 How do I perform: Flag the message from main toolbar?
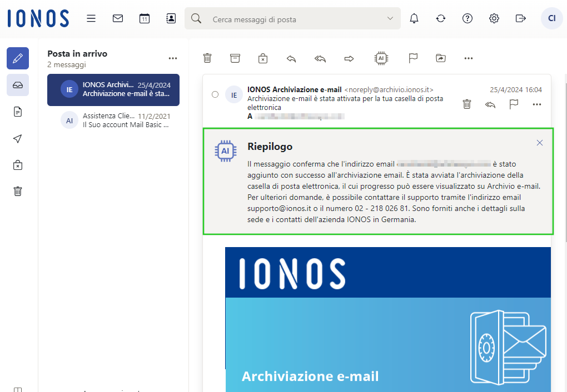(413, 58)
